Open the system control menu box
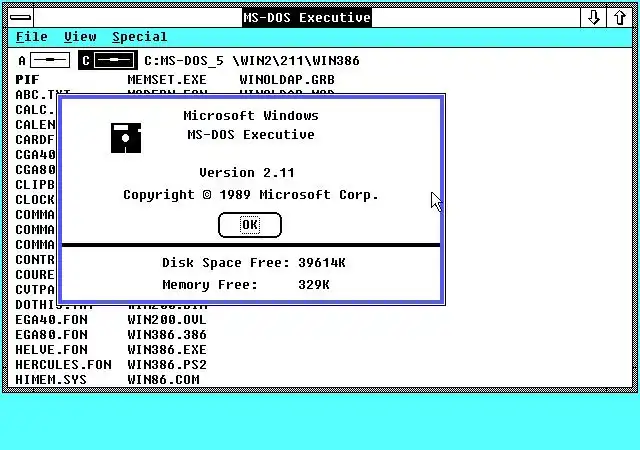Image resolution: width=640 pixels, height=450 pixels. 20,17
